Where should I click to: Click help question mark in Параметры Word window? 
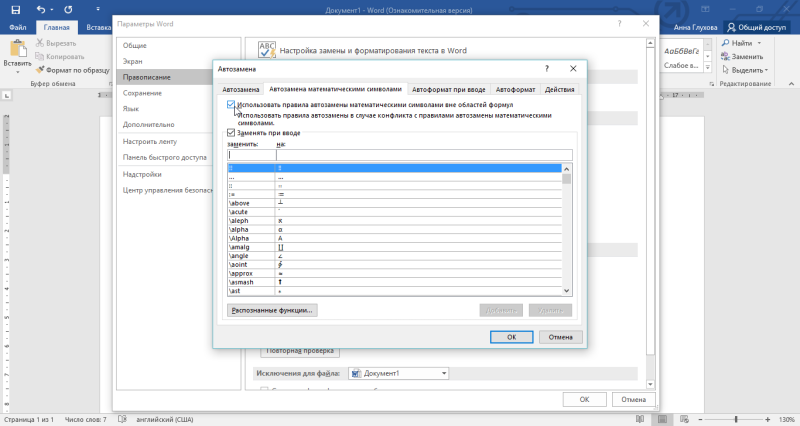click(x=619, y=23)
